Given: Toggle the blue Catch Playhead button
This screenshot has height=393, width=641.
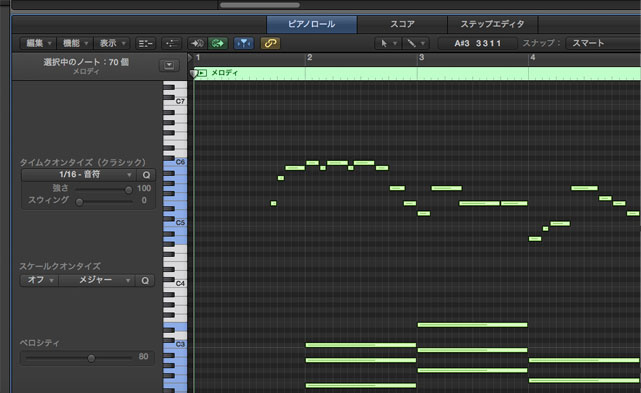Looking at the screenshot, I should pos(244,43).
